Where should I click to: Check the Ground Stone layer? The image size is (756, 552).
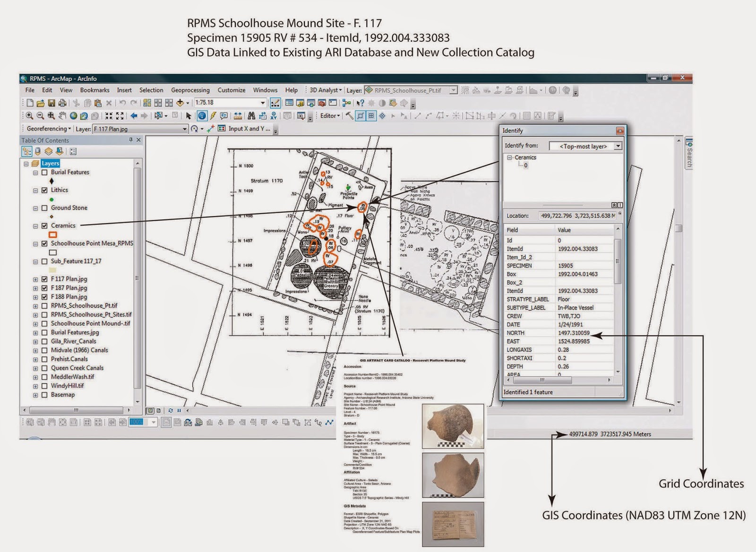click(44, 208)
